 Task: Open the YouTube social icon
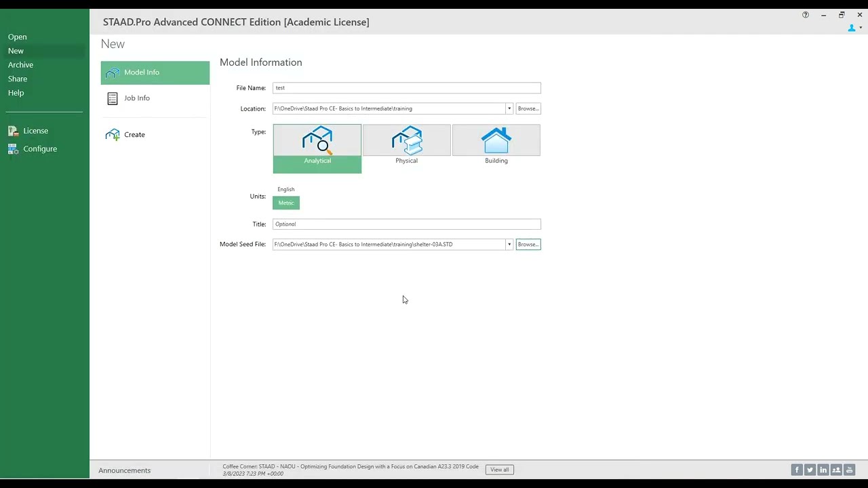850,470
